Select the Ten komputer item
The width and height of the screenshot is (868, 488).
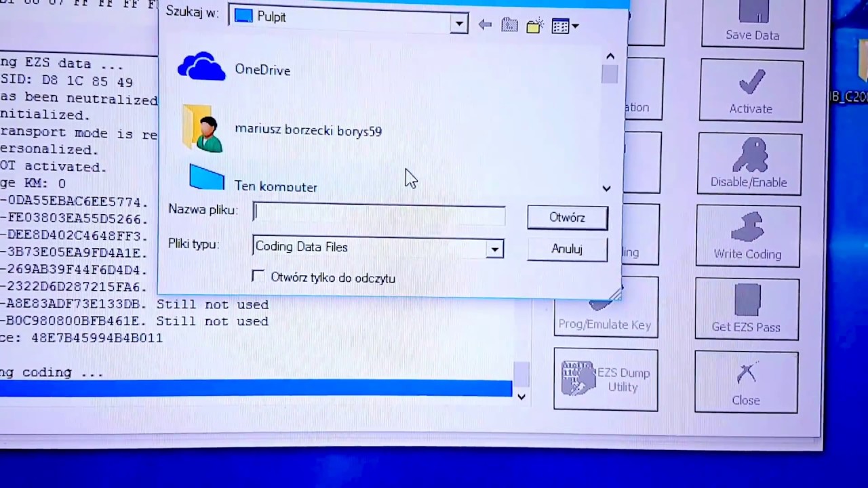(252, 179)
